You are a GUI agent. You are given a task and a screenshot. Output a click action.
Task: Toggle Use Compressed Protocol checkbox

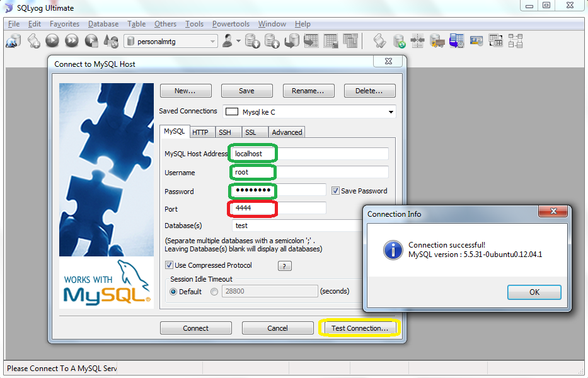pyautogui.click(x=169, y=265)
